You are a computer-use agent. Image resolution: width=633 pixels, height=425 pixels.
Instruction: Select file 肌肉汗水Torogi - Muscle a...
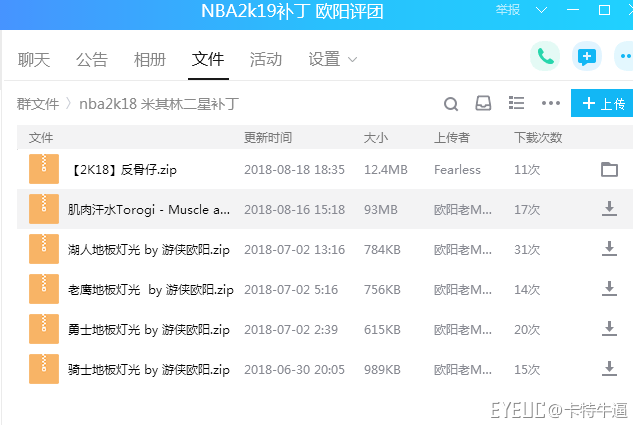149,209
